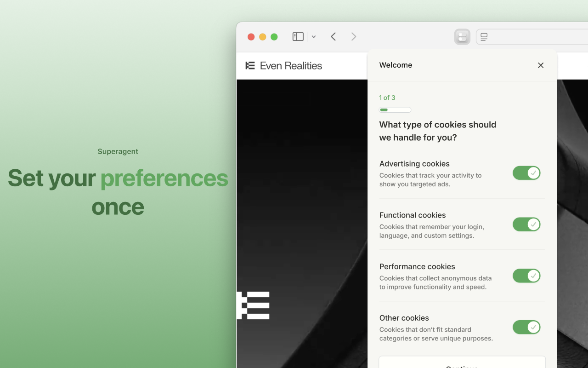Click the browser address bar field
The height and width of the screenshot is (368, 588).
532,37
